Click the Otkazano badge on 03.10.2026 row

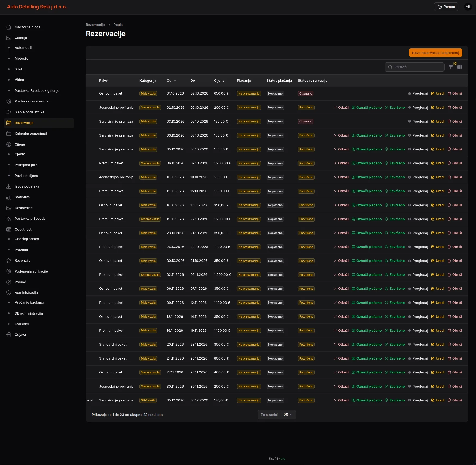(306, 122)
